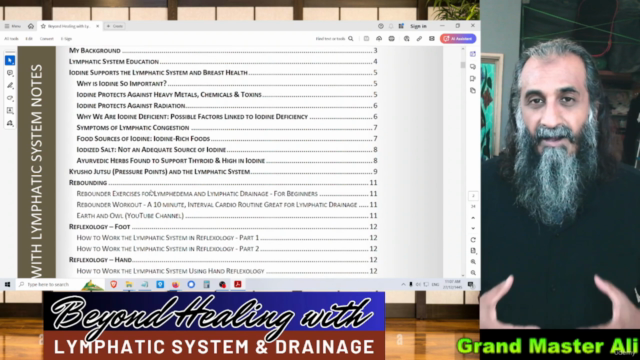This screenshot has width=640, height=360.
Task: Click the copy link icon
Action: tap(419, 39)
